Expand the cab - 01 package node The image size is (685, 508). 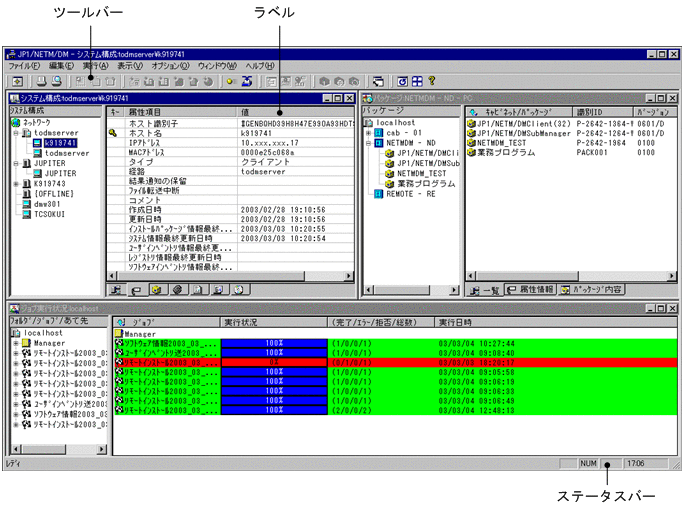point(369,133)
